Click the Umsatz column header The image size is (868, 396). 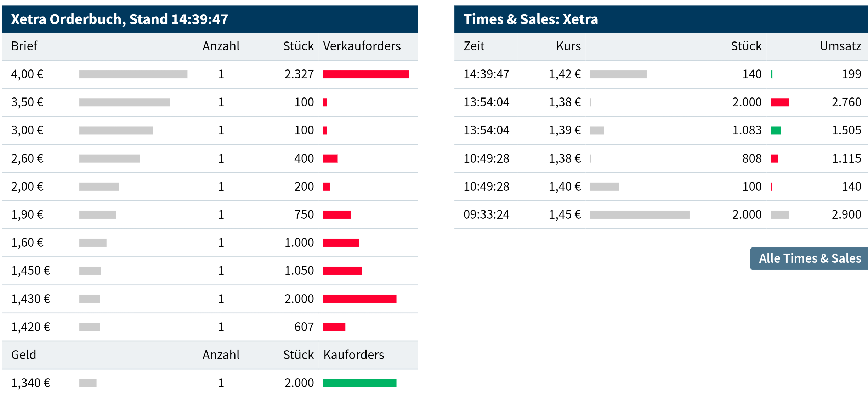coord(840,46)
